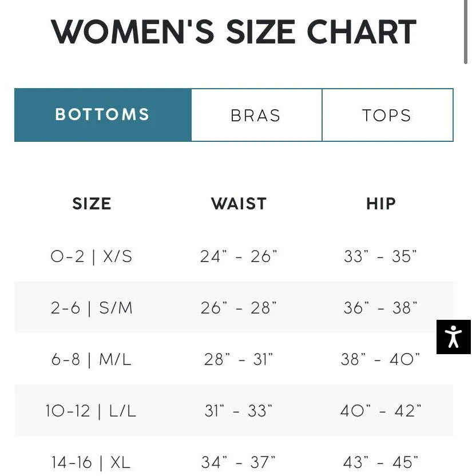Click the 28" - 31" waist measurement

pyautogui.click(x=239, y=359)
